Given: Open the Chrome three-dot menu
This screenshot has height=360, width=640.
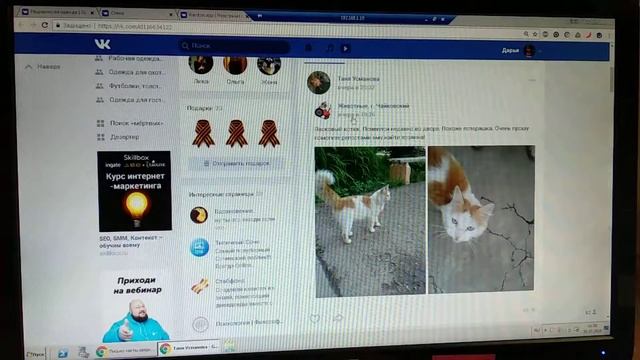Looking at the screenshot, I should click(609, 36).
